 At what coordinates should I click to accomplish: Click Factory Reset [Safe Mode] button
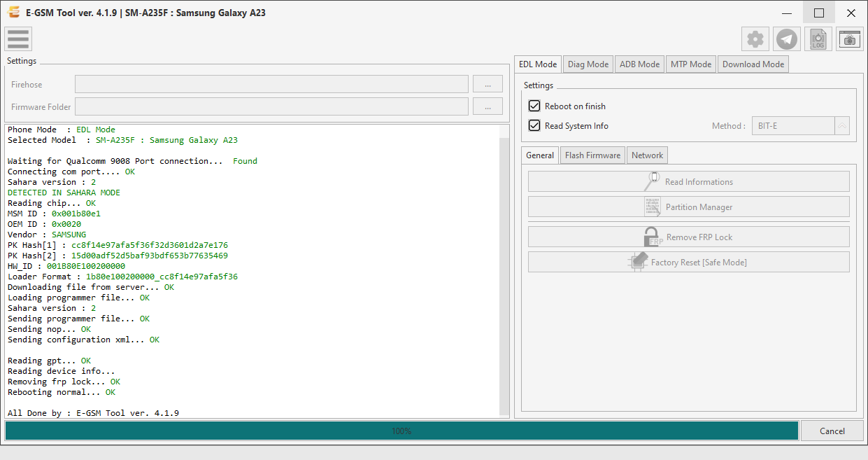[689, 262]
